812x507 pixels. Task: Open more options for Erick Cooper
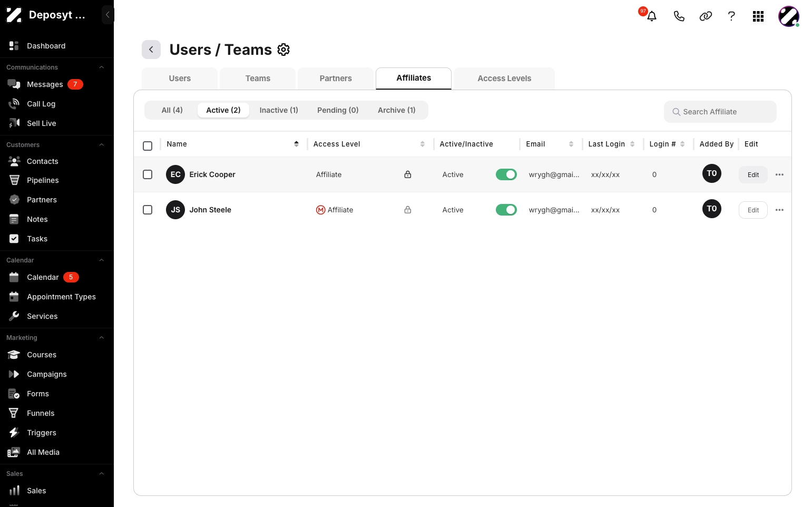pos(779,174)
